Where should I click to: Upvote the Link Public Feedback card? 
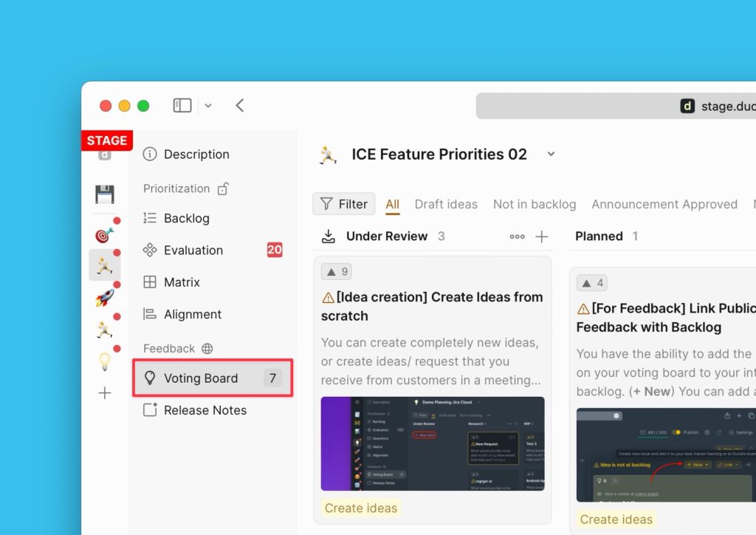pyautogui.click(x=591, y=283)
